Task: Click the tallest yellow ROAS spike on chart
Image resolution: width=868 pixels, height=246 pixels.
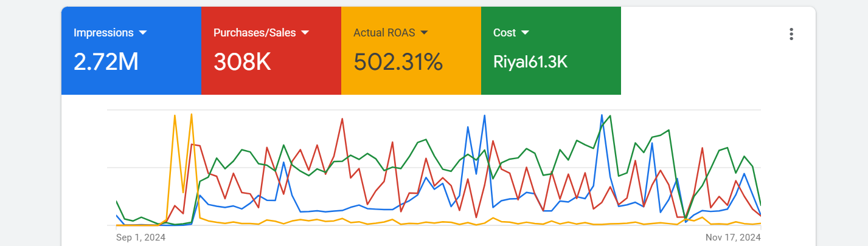Action: tap(192, 115)
